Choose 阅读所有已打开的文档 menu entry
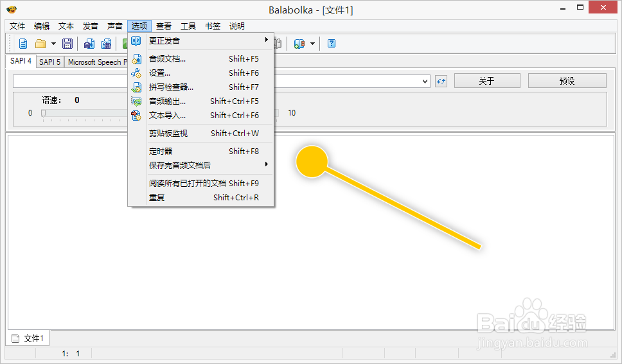 click(x=200, y=184)
